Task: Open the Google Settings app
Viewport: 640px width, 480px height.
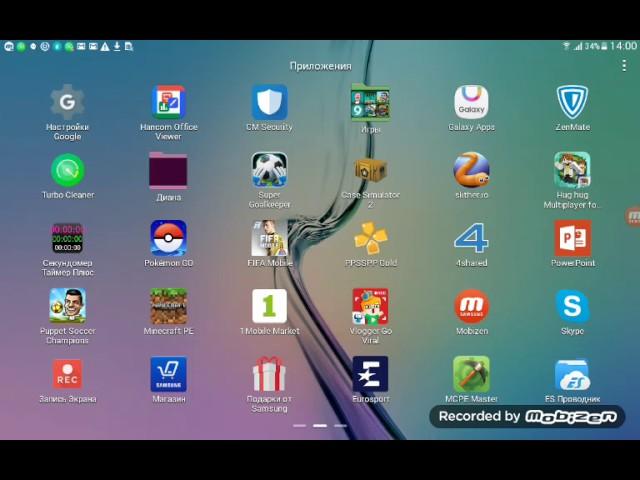Action: coord(67,102)
